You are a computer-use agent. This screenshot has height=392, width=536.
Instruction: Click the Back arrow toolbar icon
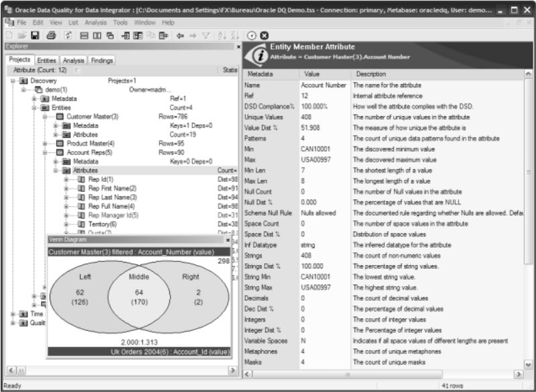[x=180, y=36]
